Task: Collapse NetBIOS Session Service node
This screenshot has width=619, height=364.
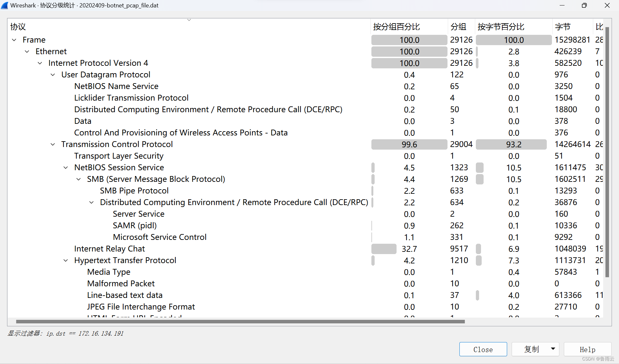Action: pos(66,168)
